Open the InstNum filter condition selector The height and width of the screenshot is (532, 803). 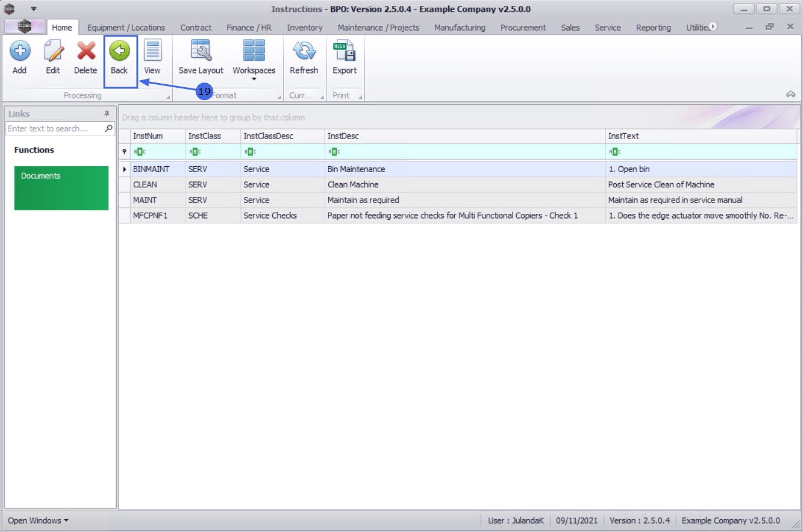(140, 152)
